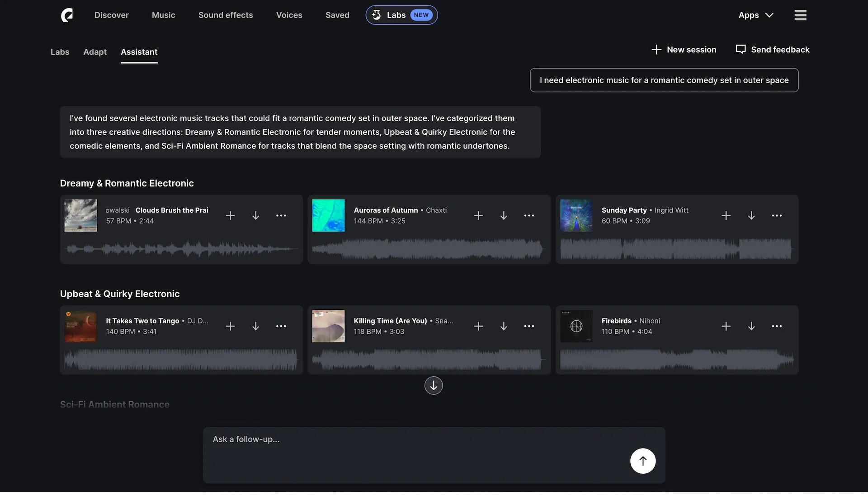Expand the Apps dropdown

tap(756, 15)
